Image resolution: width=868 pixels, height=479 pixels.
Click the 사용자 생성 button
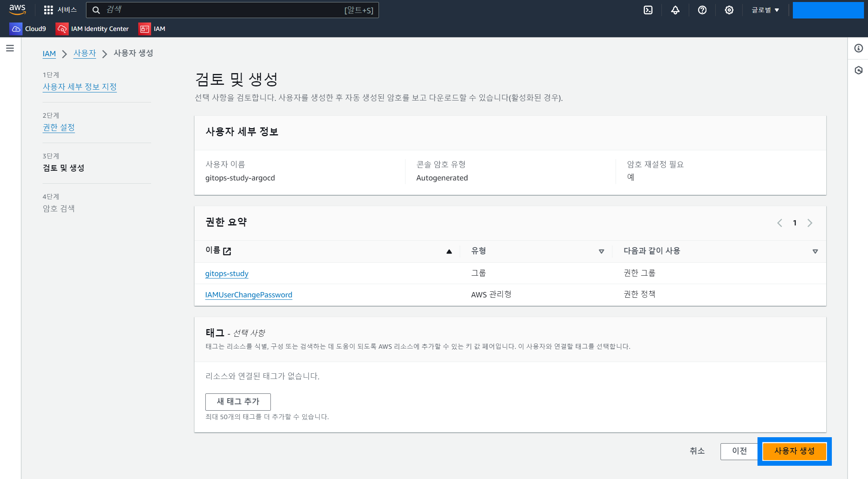pos(794,451)
